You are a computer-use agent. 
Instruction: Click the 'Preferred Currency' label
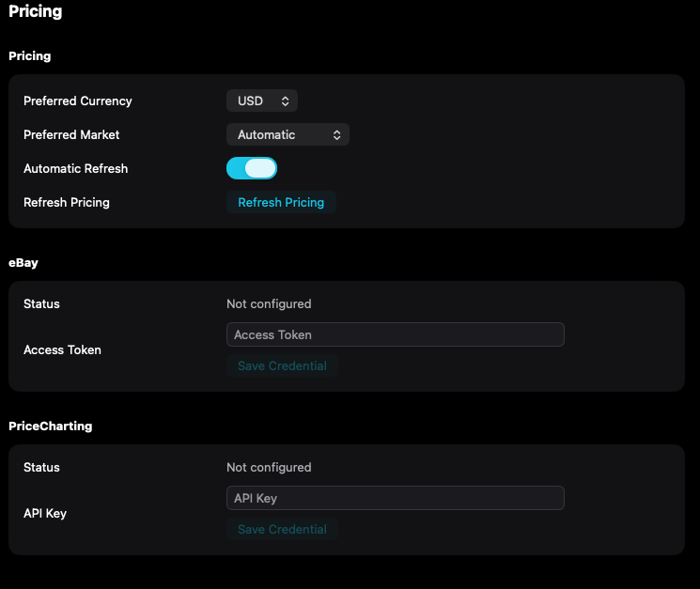point(78,101)
